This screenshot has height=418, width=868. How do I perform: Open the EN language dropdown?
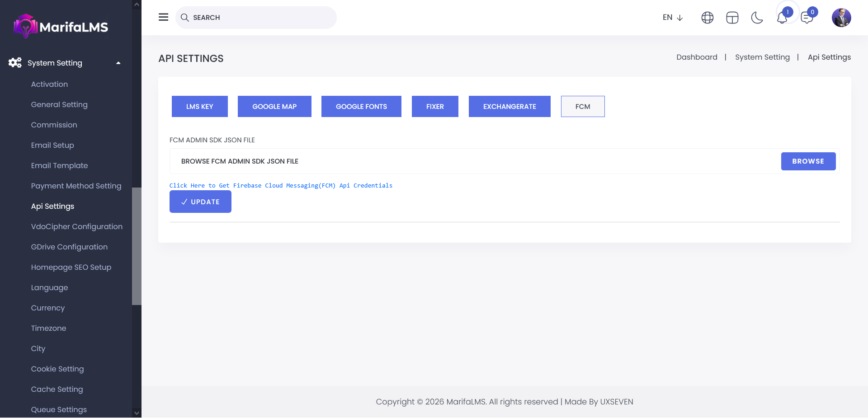(x=672, y=18)
